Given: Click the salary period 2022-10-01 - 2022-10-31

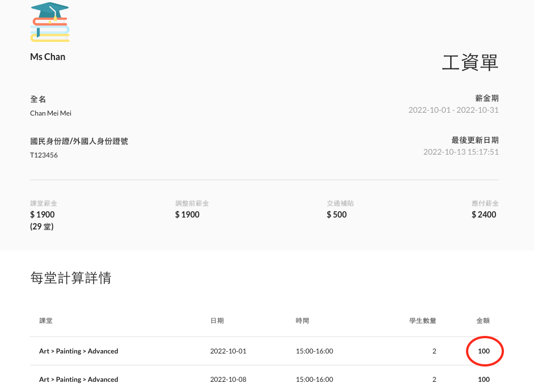Looking at the screenshot, I should coord(454,110).
